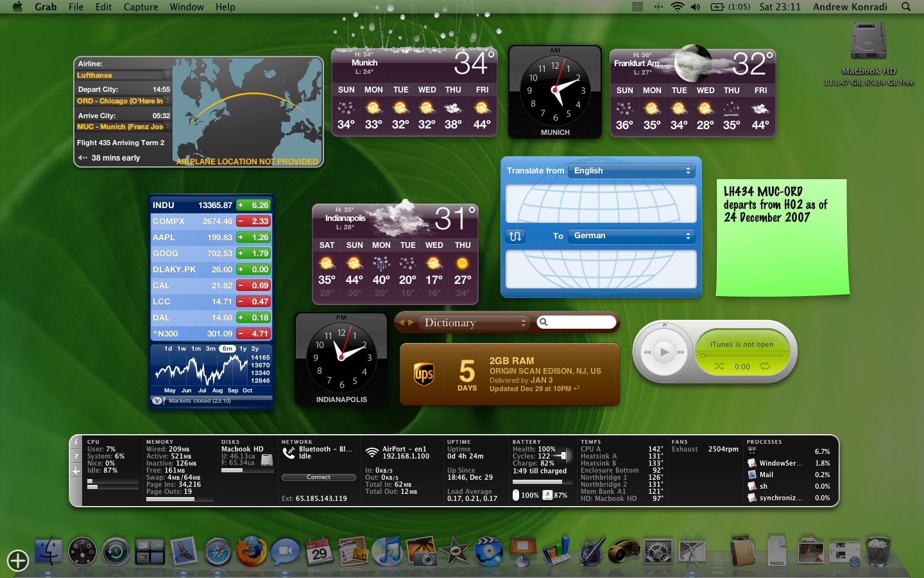Screen dimensions: 924x578
Task: Open Keynote podium icon in Dock
Action: [522, 552]
